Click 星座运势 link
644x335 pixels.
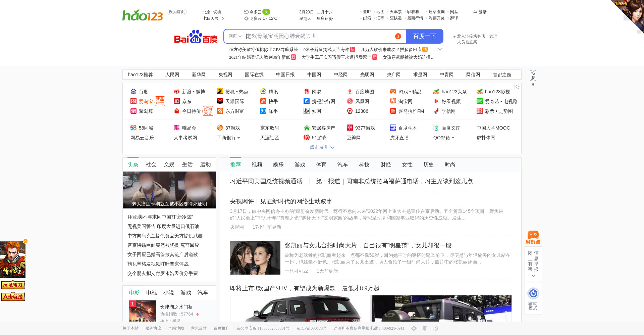click(x=325, y=18)
